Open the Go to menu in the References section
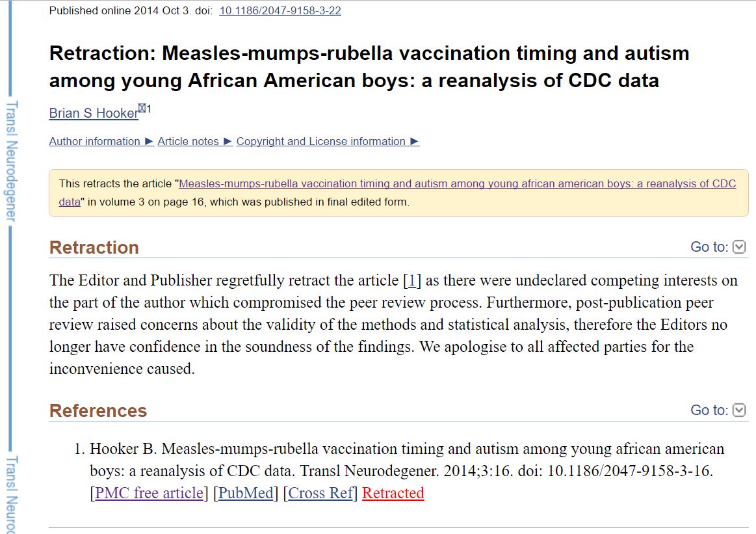This screenshot has height=534, width=756. (718, 410)
